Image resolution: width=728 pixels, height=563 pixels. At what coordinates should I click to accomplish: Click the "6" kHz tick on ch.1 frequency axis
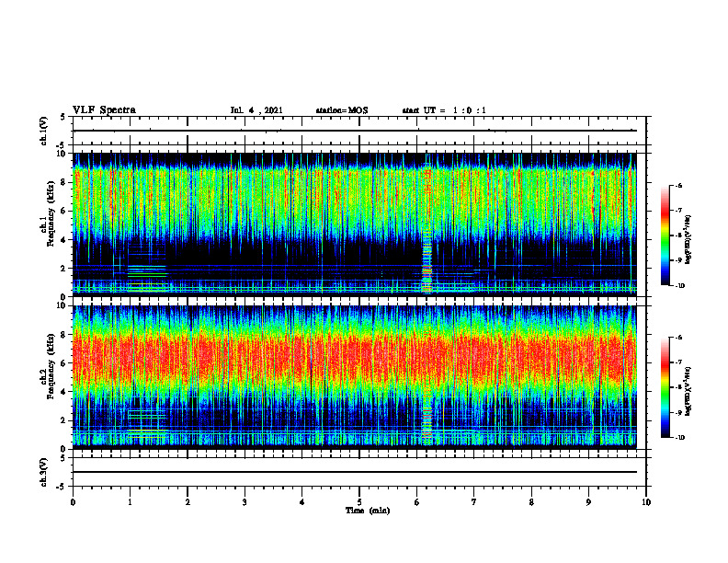click(x=64, y=211)
